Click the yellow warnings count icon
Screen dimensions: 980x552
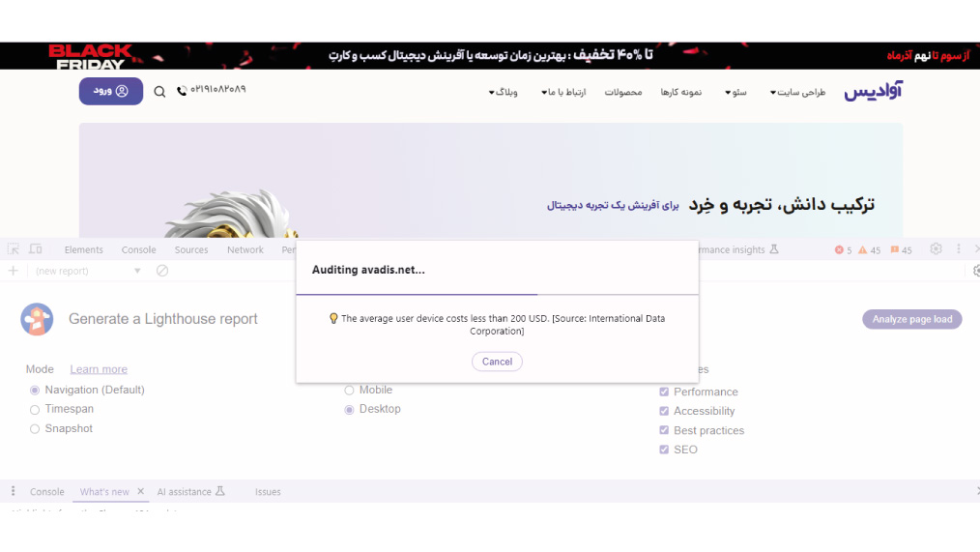[x=862, y=249]
